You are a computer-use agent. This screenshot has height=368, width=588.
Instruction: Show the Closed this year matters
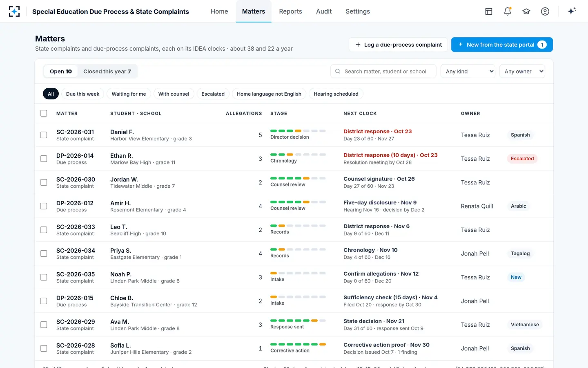107,71
